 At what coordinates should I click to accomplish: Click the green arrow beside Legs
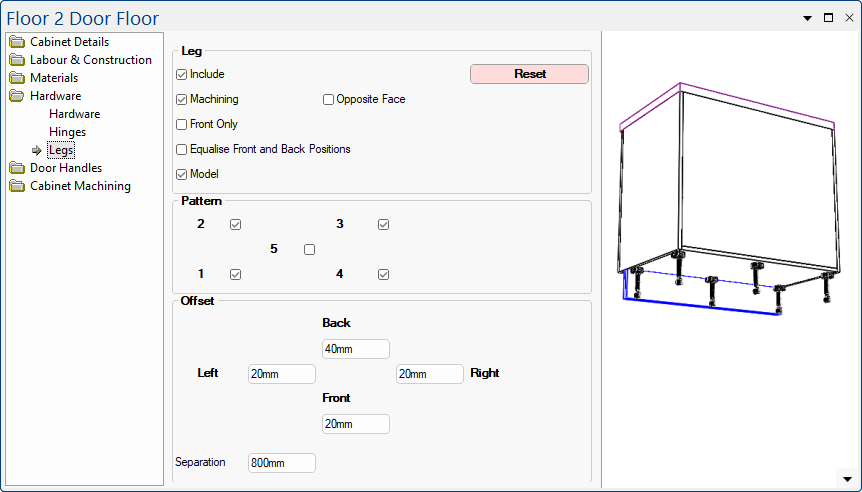[x=37, y=151]
